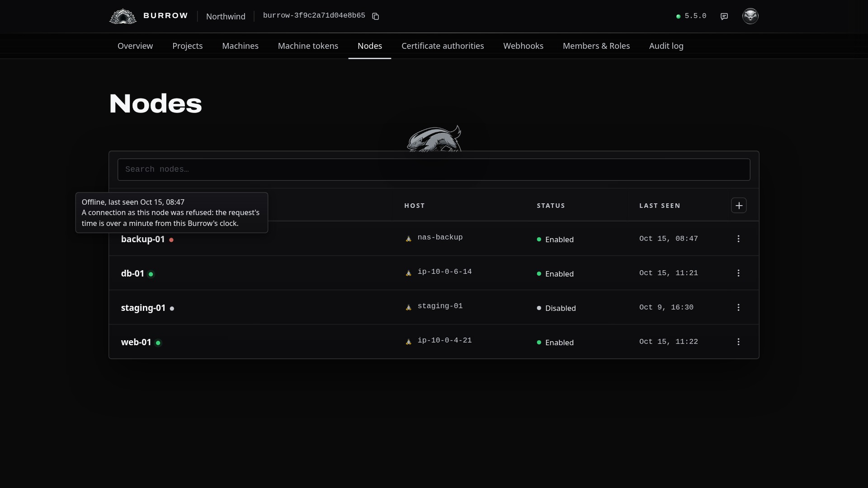Open the Certificate authorities tab
This screenshot has width=868, height=488.
443,46
